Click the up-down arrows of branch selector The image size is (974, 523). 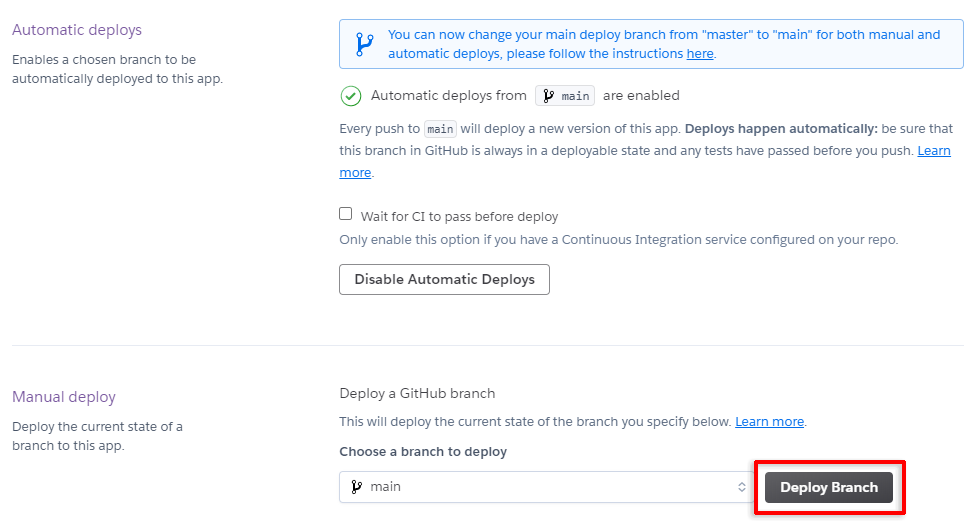coord(742,487)
